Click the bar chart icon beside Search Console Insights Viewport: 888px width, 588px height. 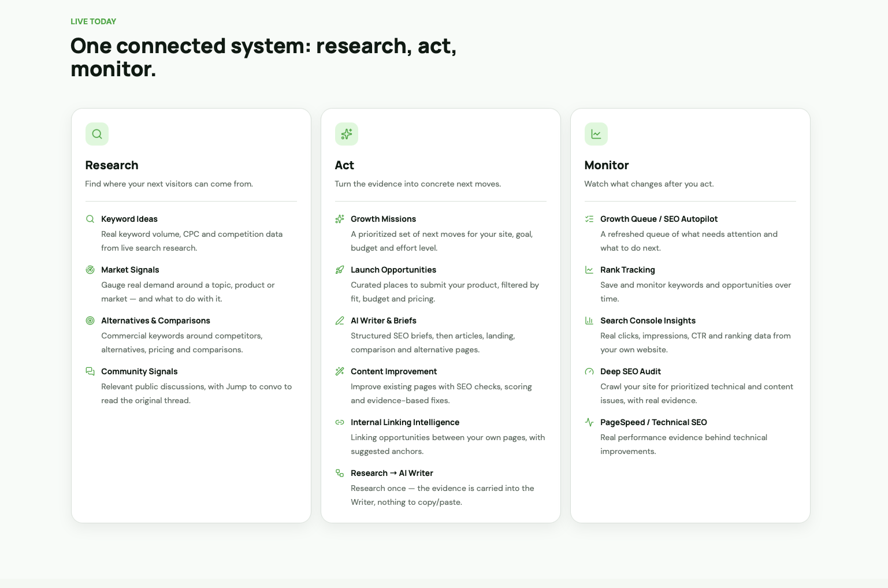[x=589, y=321]
